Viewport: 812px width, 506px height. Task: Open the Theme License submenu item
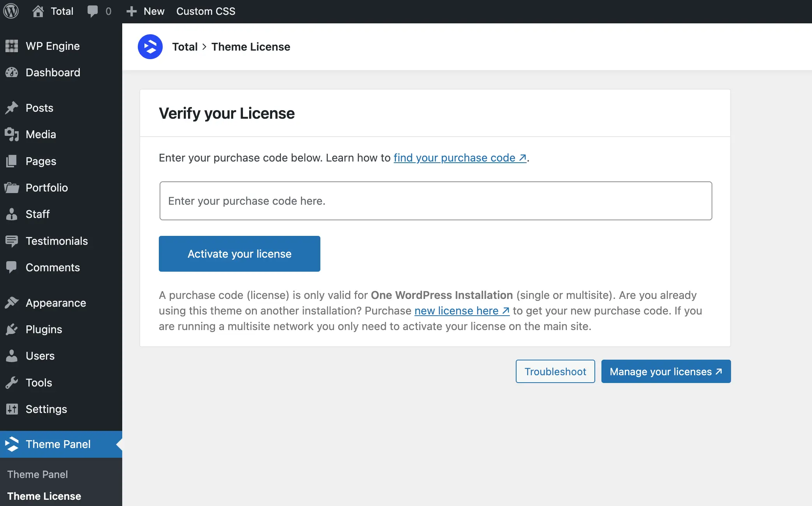pyautogui.click(x=44, y=496)
